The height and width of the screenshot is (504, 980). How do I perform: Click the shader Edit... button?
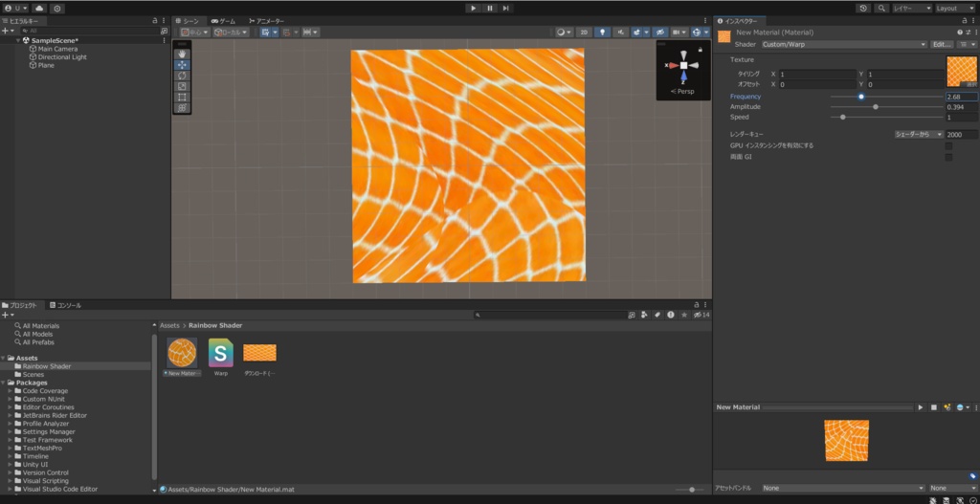(x=943, y=44)
